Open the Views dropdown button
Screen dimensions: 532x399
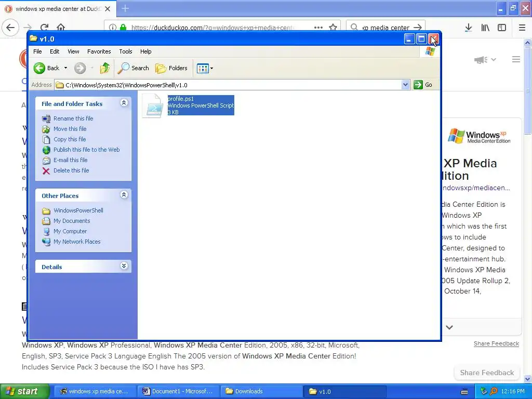coord(205,68)
